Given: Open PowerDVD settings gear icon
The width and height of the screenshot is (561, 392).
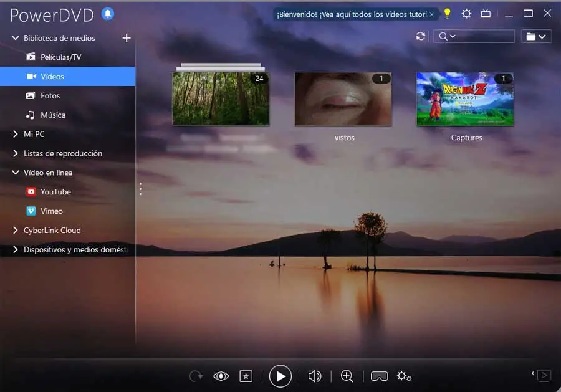Looking at the screenshot, I should click(x=466, y=14).
